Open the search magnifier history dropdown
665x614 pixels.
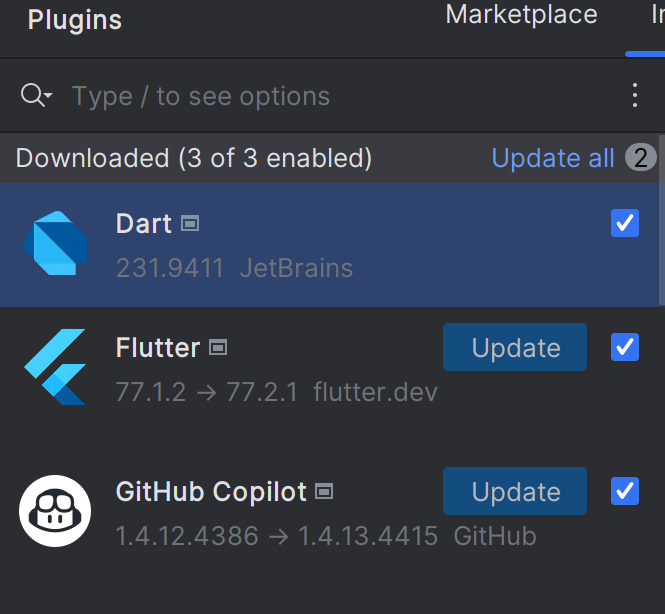coord(37,96)
